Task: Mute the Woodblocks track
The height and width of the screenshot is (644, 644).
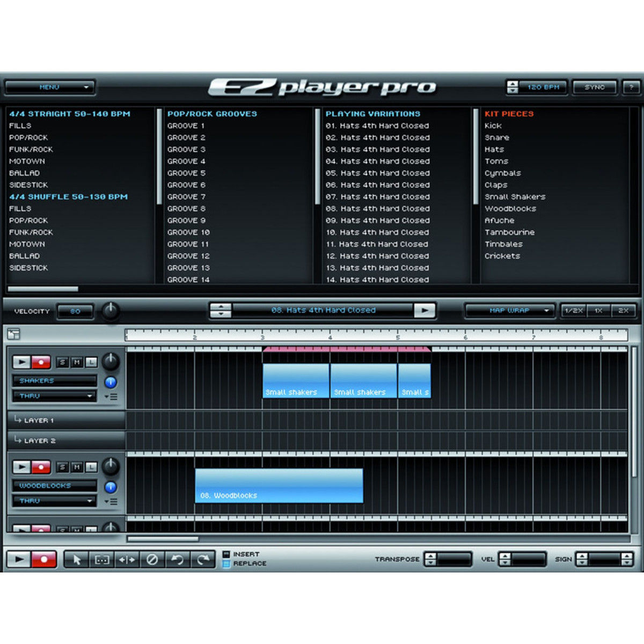Action: pyautogui.click(x=77, y=467)
